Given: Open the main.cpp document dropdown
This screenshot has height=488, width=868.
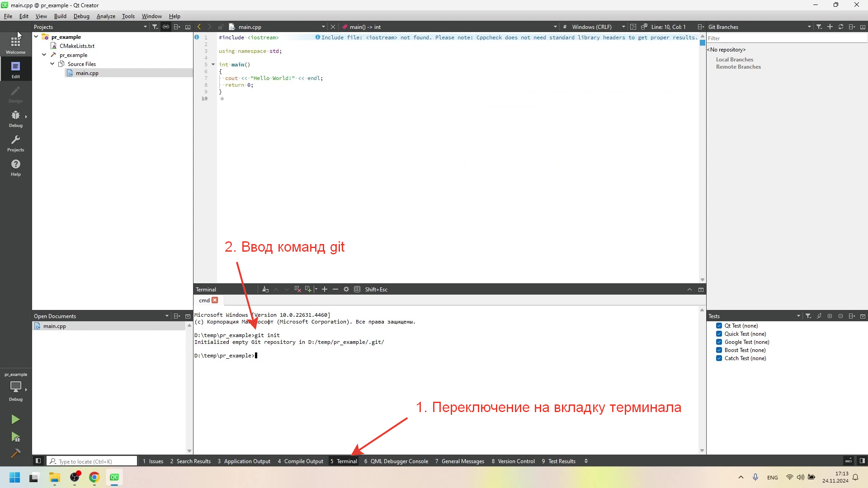Looking at the screenshot, I should pos(323,27).
